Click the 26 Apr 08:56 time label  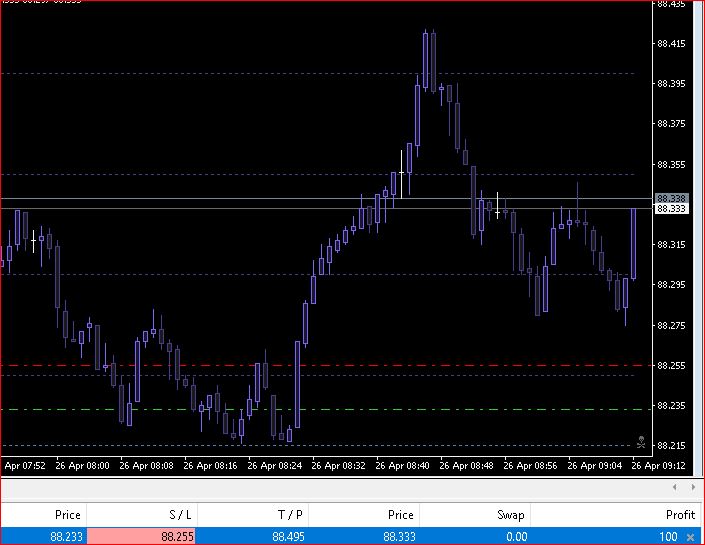point(530,466)
